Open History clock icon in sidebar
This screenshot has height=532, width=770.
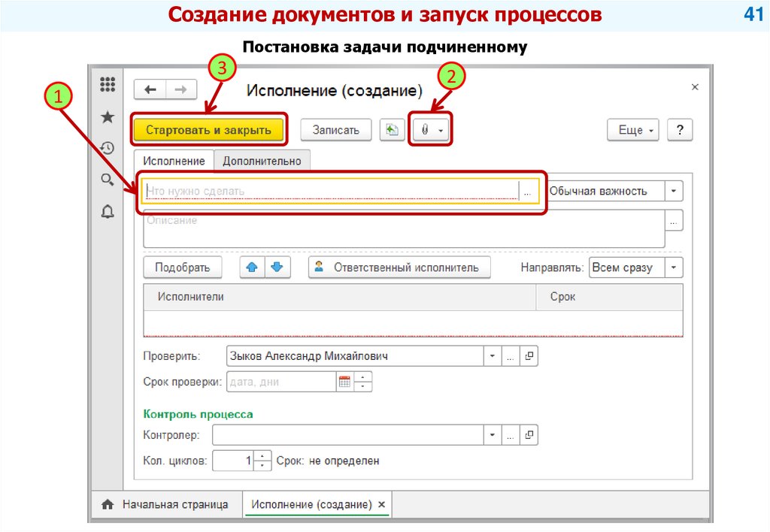point(108,148)
